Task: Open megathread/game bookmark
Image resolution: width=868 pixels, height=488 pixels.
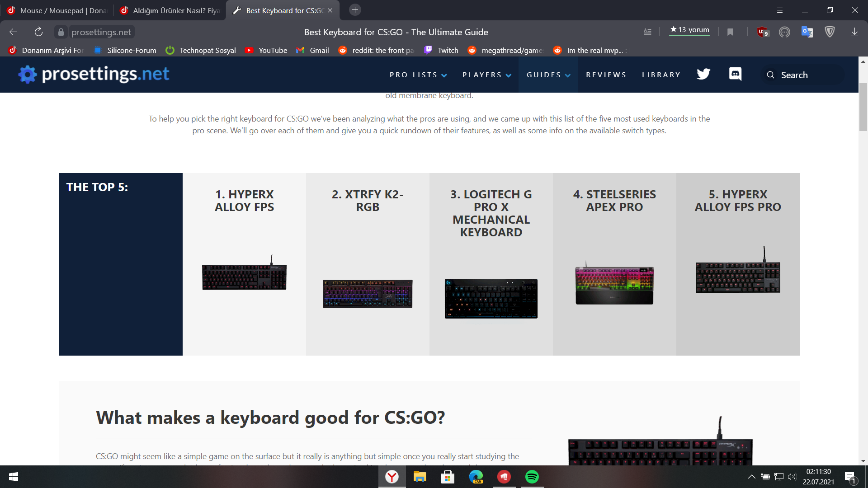Action: (x=505, y=50)
